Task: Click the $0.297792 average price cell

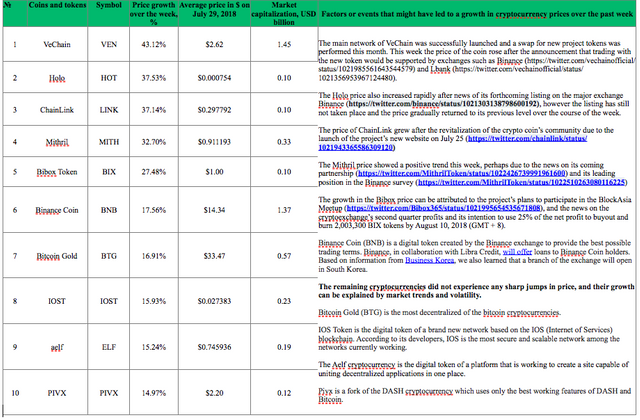Action: click(214, 110)
